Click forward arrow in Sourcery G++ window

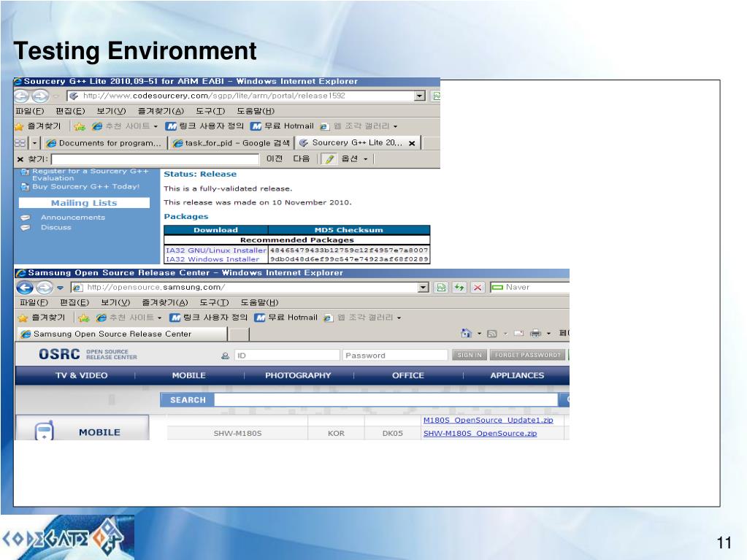pos(40,96)
